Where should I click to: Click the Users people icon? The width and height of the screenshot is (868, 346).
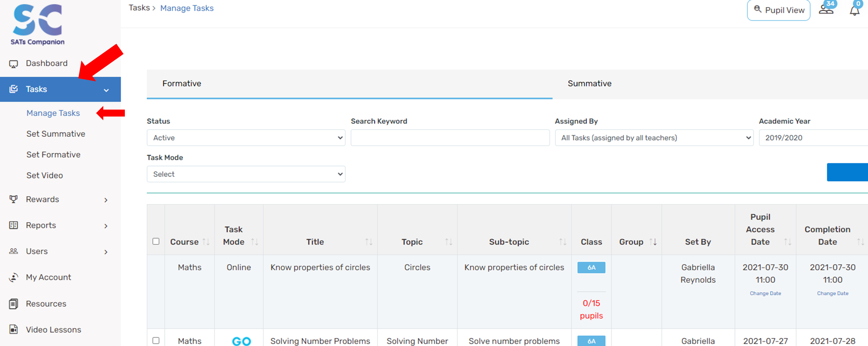14,251
